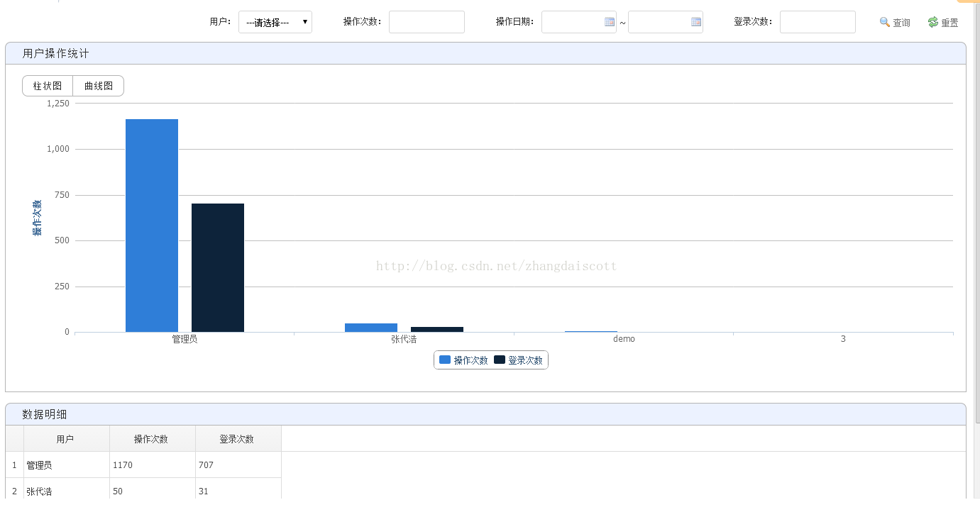Screen dimensions: 980x517
Task: Click the magnifier icon on 查询
Action: click(885, 22)
